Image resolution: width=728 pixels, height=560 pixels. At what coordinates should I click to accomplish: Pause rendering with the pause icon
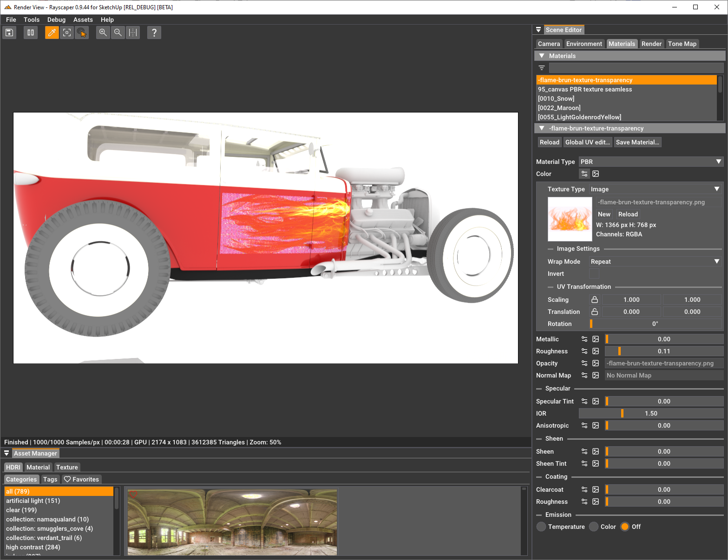pyautogui.click(x=31, y=33)
